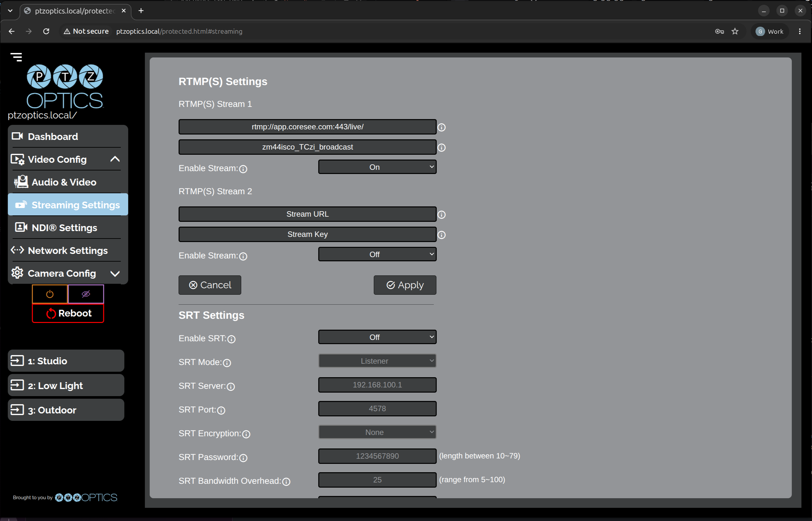Show info for SRT Encryption
The width and height of the screenshot is (812, 521).
[246, 434]
